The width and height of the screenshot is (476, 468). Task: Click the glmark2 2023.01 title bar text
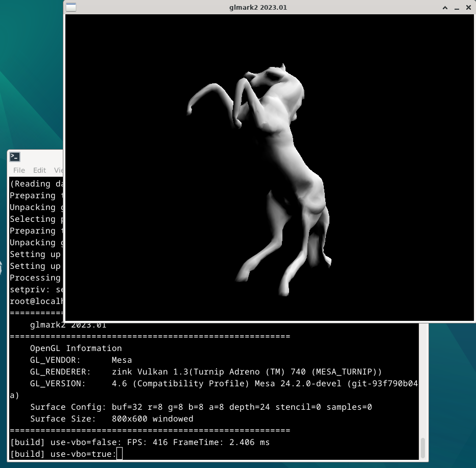(x=258, y=7)
